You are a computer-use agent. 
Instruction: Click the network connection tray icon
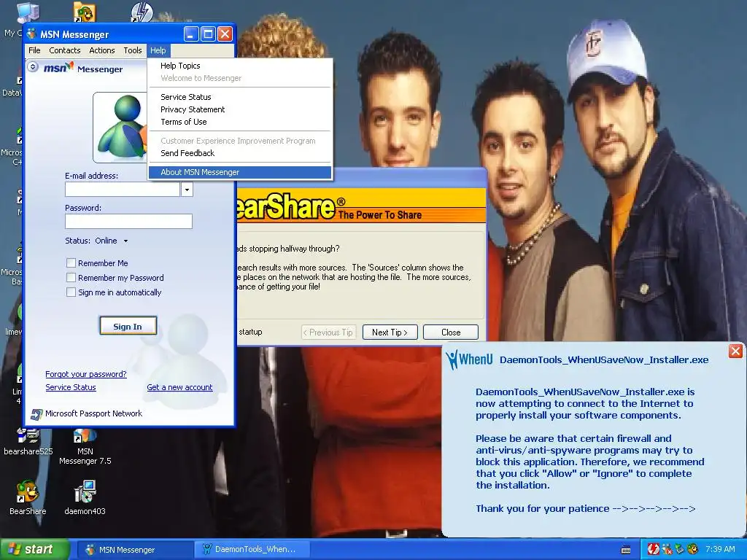click(x=679, y=549)
